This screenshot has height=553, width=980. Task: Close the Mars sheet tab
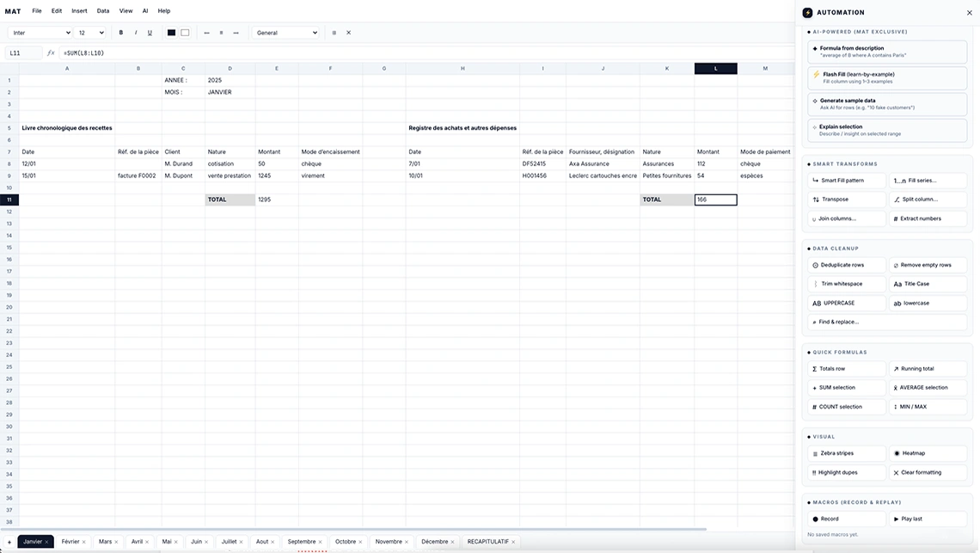click(118, 542)
